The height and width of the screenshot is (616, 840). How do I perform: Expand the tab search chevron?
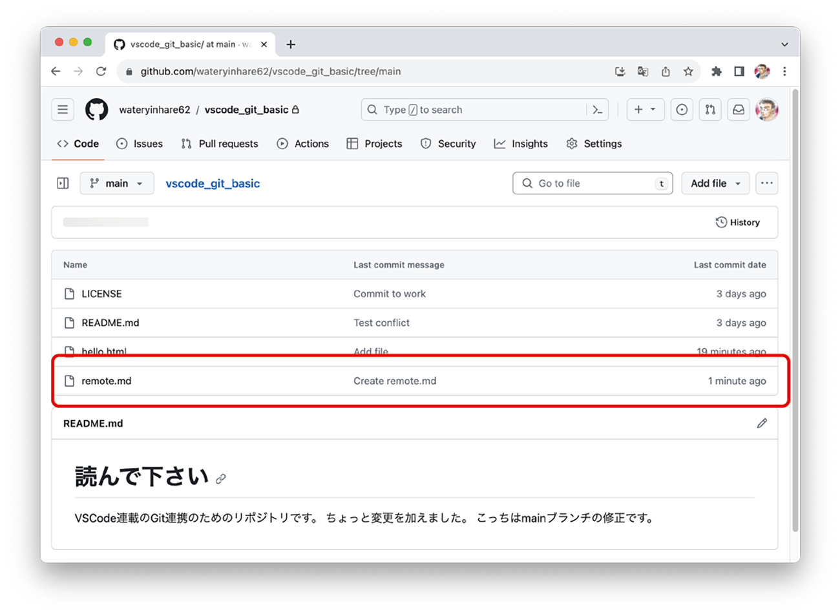click(x=784, y=45)
